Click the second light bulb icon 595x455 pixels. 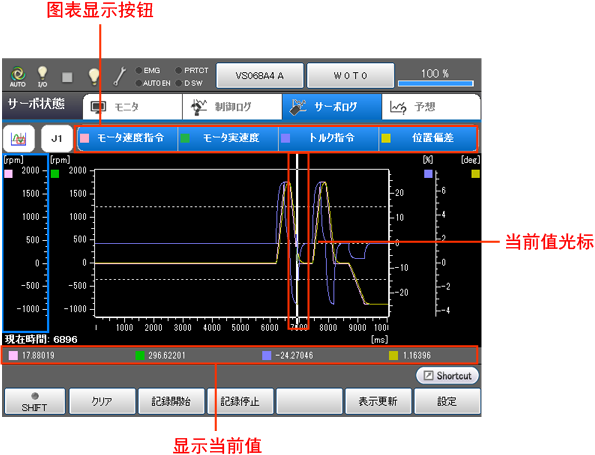(94, 76)
